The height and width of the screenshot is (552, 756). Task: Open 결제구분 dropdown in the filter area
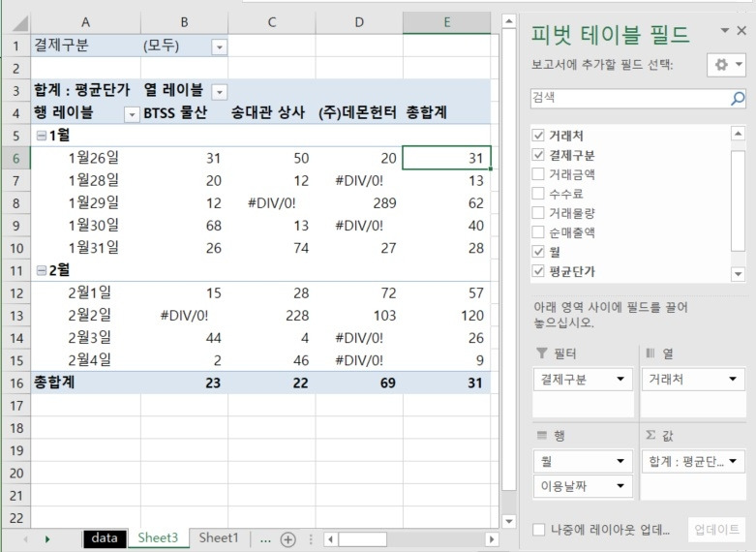point(620,380)
